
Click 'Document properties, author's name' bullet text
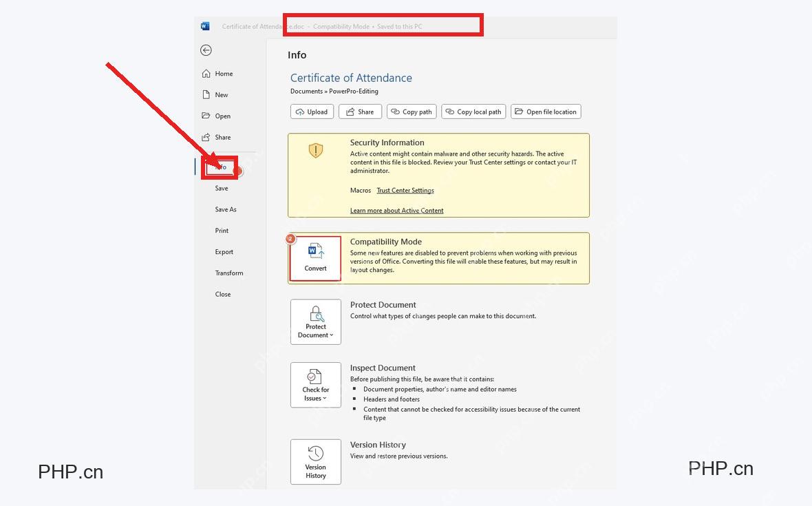tap(440, 390)
